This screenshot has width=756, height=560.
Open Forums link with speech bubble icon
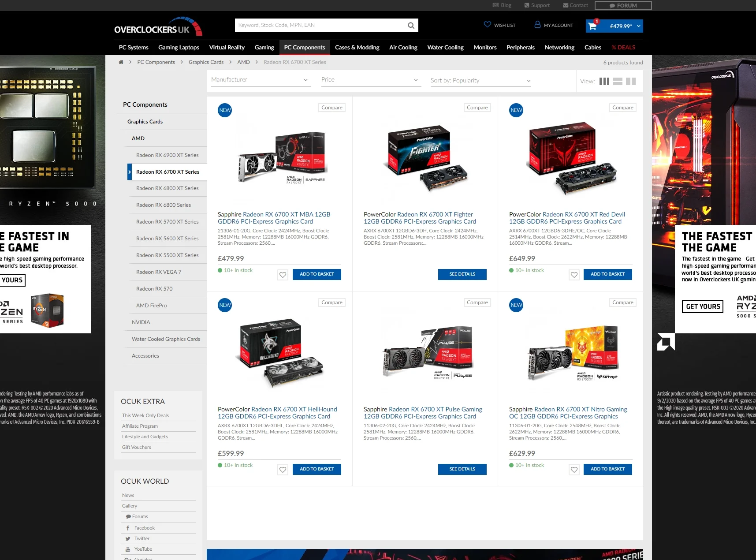pyautogui.click(x=137, y=516)
